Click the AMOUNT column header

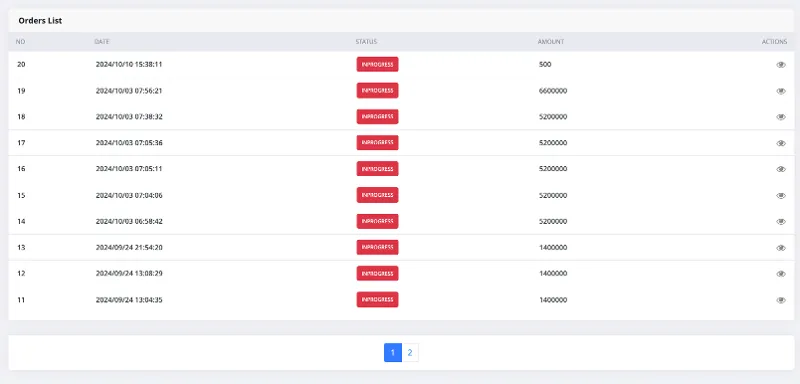[x=551, y=42]
